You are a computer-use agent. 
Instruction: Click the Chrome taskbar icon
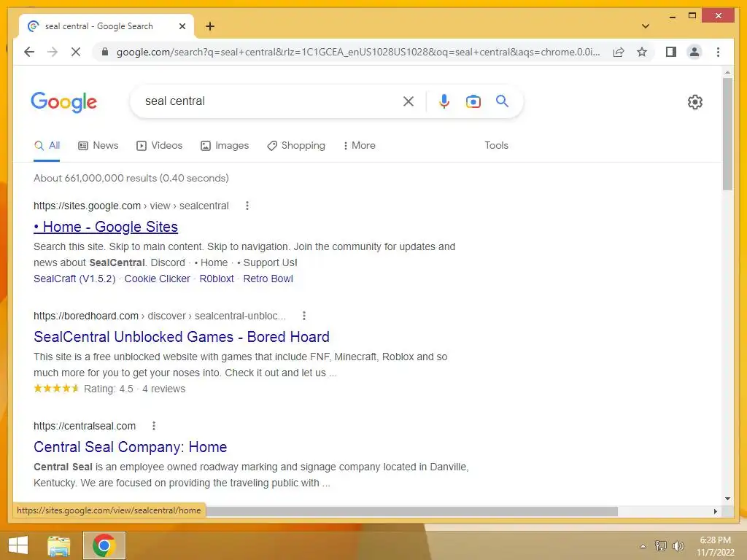(x=104, y=545)
